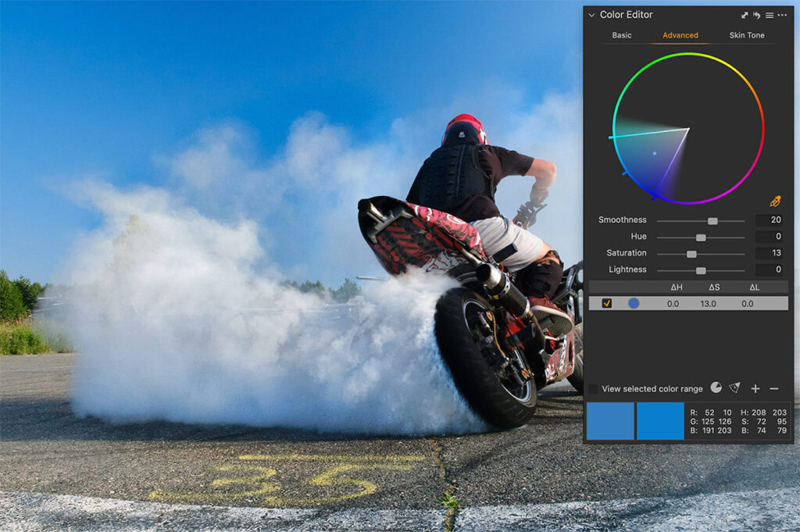Click the blue dot in the correction row
The image size is (800, 532).
[635, 303]
